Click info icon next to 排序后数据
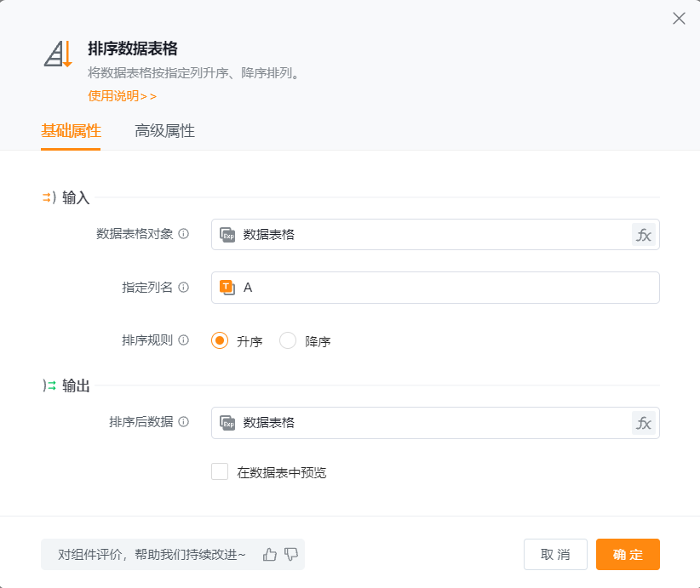Screen dimensions: 700x588 184,422
